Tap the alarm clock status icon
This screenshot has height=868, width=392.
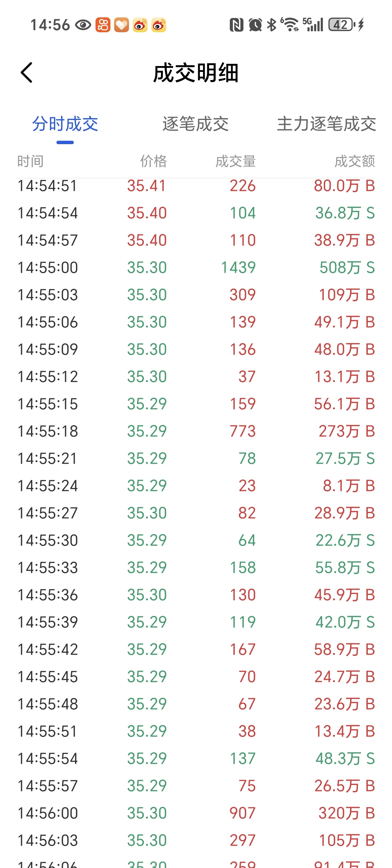(255, 25)
